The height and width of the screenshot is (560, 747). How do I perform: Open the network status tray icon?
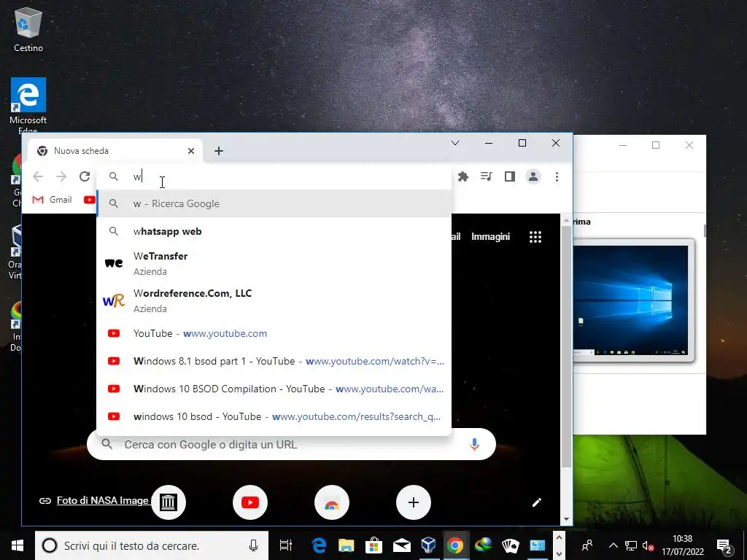[x=631, y=545]
